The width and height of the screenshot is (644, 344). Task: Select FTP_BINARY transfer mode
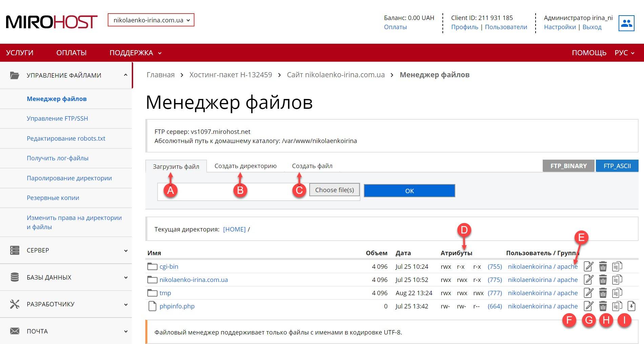coord(568,166)
